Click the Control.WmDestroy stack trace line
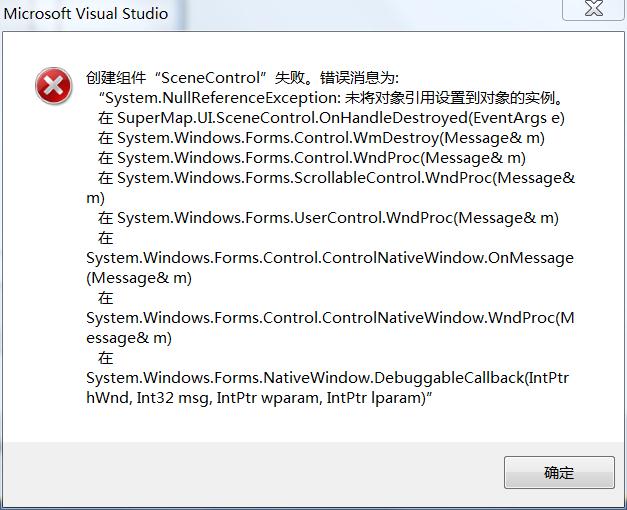The image size is (627, 510). pyautogui.click(x=321, y=138)
